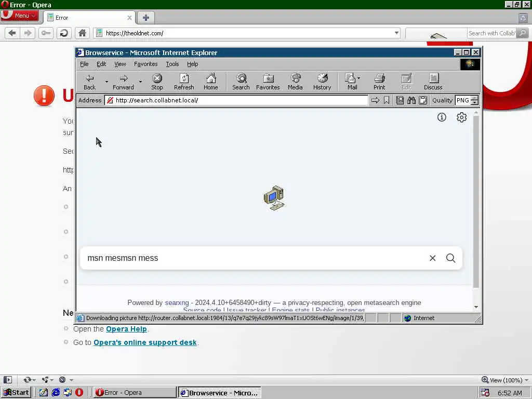Open Opera's online support desk link
The image size is (532, 399).
coord(145,342)
